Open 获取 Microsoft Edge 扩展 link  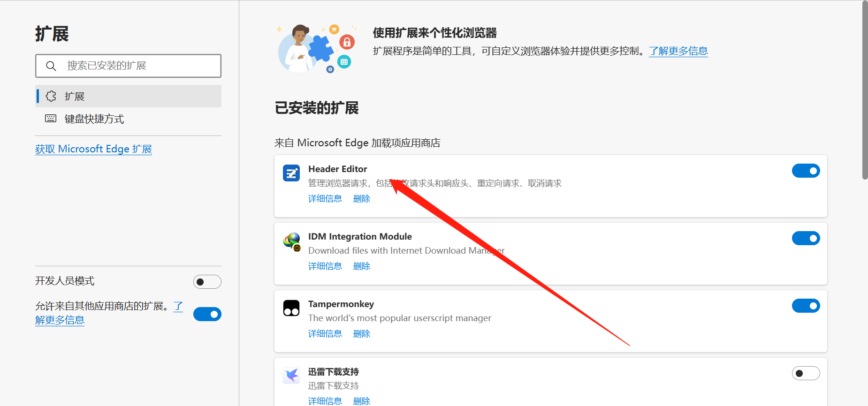(x=93, y=149)
